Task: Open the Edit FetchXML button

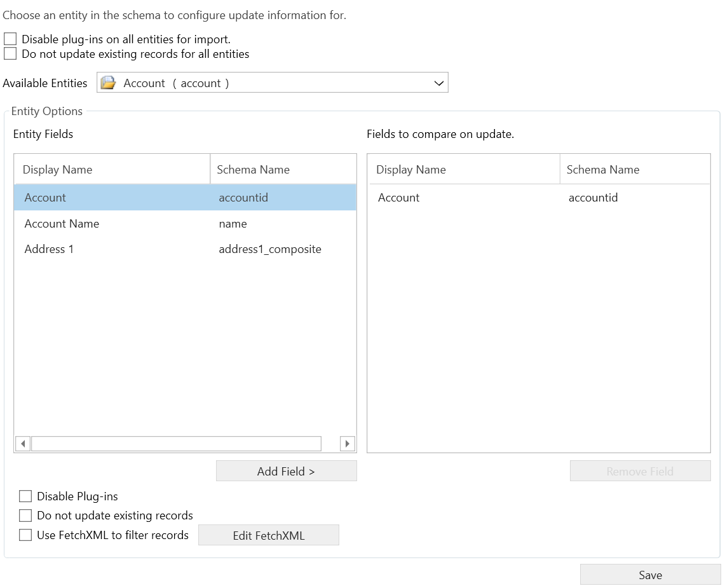Action: tap(269, 535)
